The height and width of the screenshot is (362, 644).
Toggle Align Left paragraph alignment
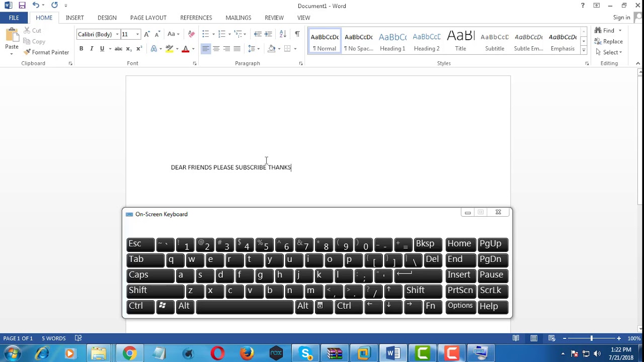coord(205,49)
